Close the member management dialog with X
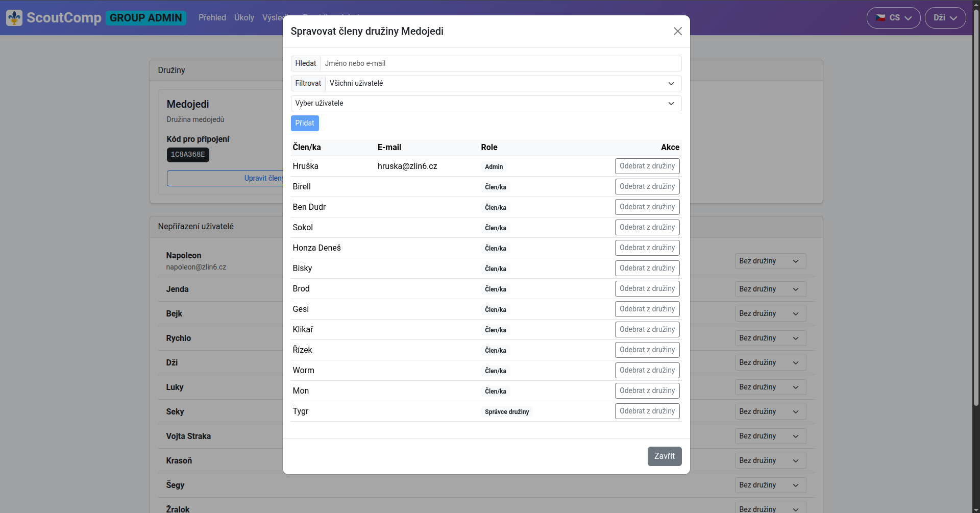 [677, 31]
